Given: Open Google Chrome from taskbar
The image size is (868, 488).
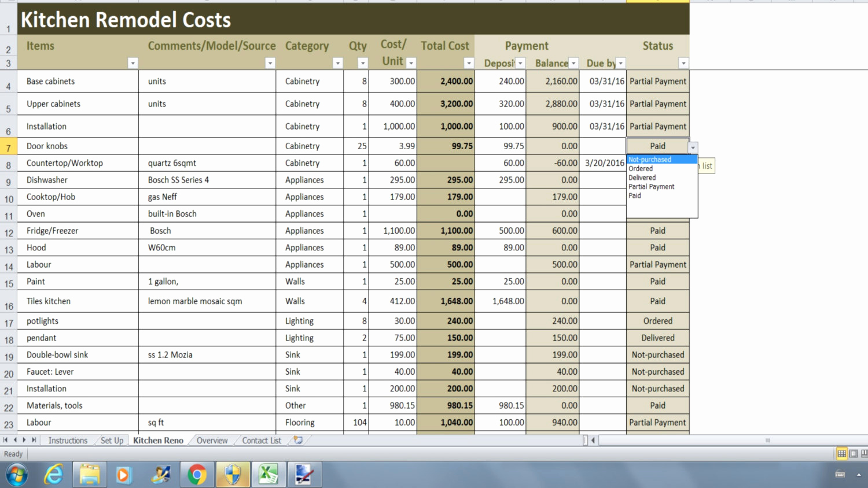Looking at the screenshot, I should (x=197, y=475).
